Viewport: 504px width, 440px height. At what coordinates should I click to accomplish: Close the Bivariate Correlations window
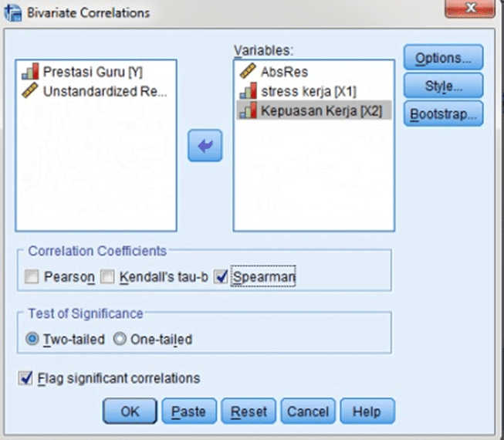pyautogui.click(x=470, y=8)
